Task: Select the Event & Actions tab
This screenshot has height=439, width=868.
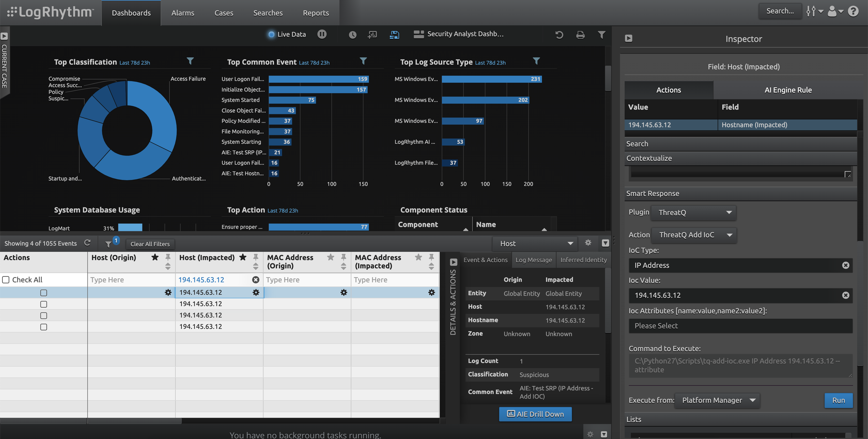Action: pyautogui.click(x=485, y=260)
